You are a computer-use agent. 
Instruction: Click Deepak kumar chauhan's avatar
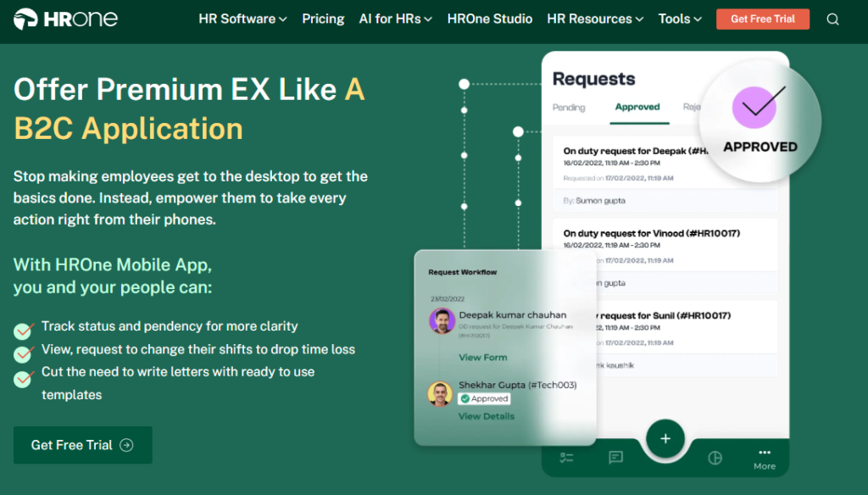click(442, 320)
